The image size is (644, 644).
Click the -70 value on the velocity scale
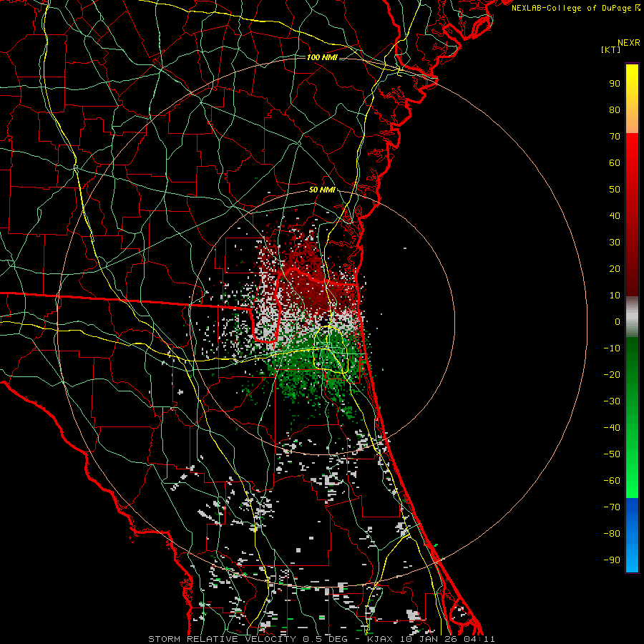(612, 507)
